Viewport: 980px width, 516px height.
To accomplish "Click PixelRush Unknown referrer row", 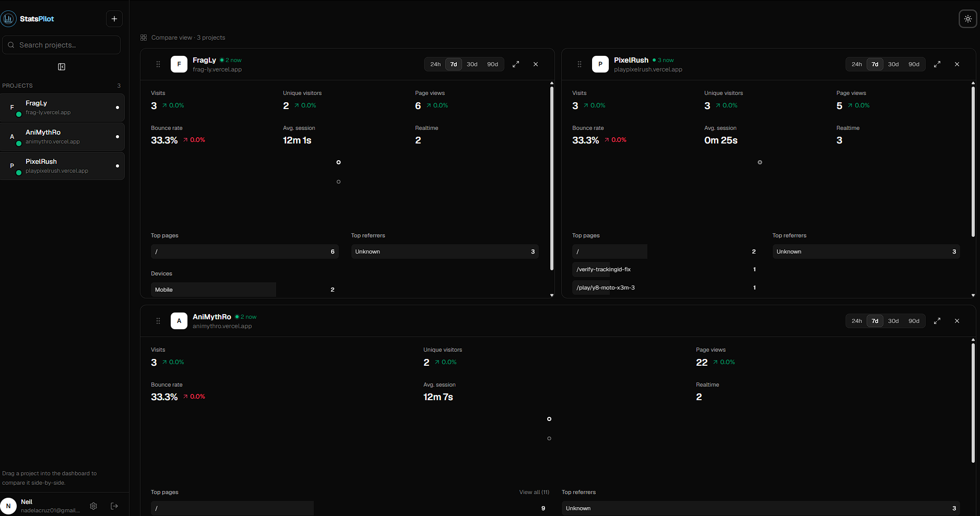I will pyautogui.click(x=866, y=251).
